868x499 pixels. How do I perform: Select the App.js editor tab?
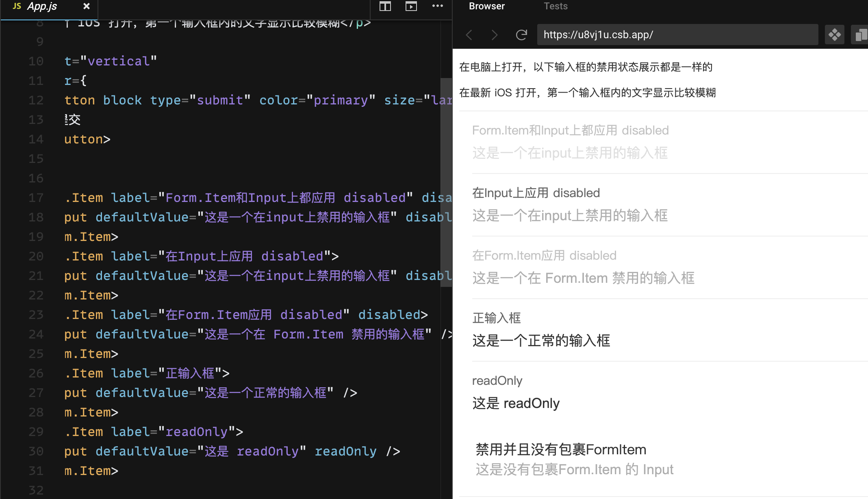pos(43,6)
